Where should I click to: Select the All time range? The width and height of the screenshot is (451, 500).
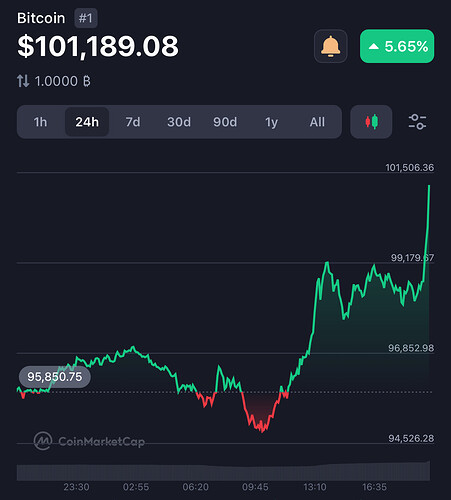(x=317, y=122)
